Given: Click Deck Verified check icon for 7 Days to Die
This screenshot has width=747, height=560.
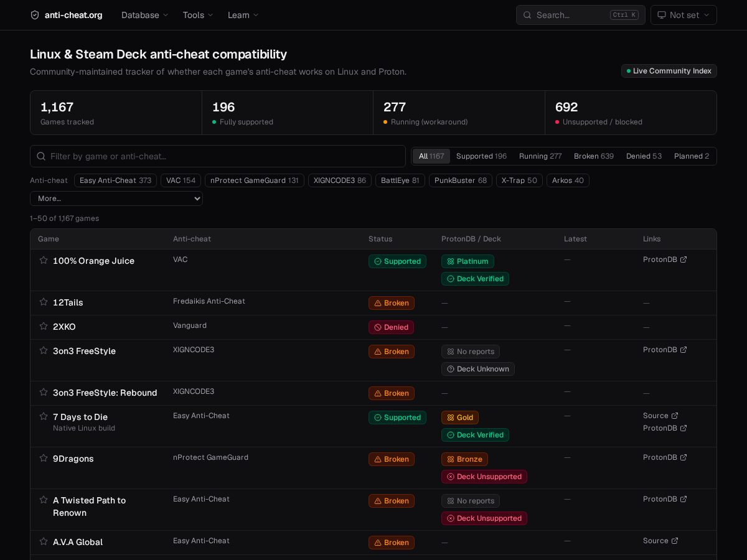Looking at the screenshot, I should click(451, 435).
